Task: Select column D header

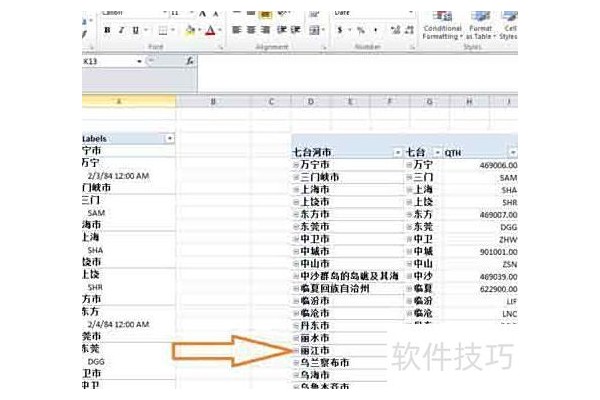Action: [x=311, y=101]
